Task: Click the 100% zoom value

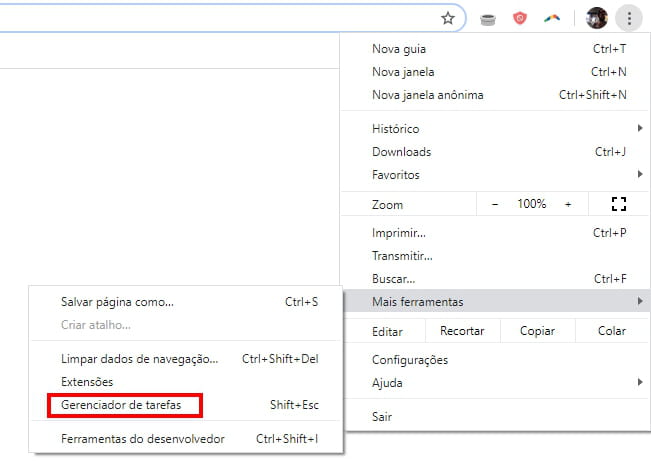Action: pos(531,204)
